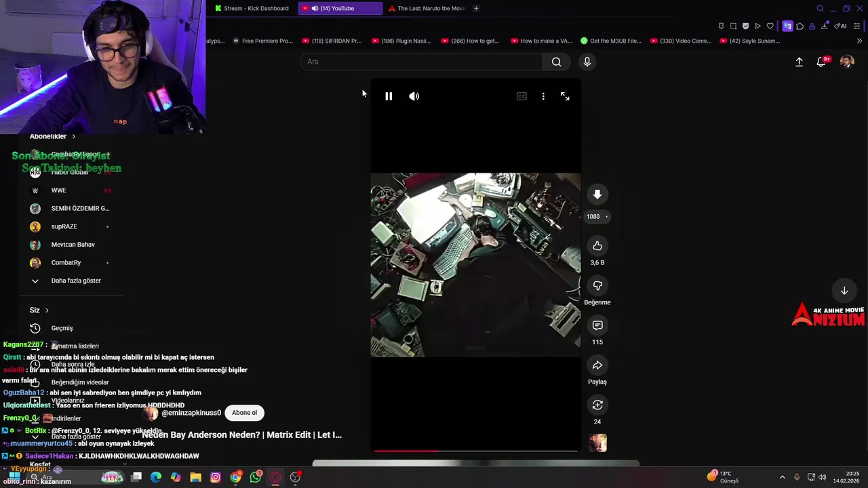Expand the Short to fullscreen
The image size is (868, 488).
(x=565, y=96)
